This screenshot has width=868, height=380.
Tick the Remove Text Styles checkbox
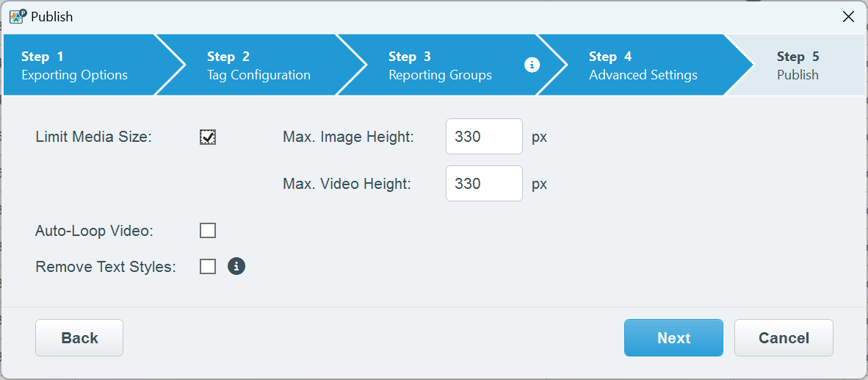[x=208, y=266]
